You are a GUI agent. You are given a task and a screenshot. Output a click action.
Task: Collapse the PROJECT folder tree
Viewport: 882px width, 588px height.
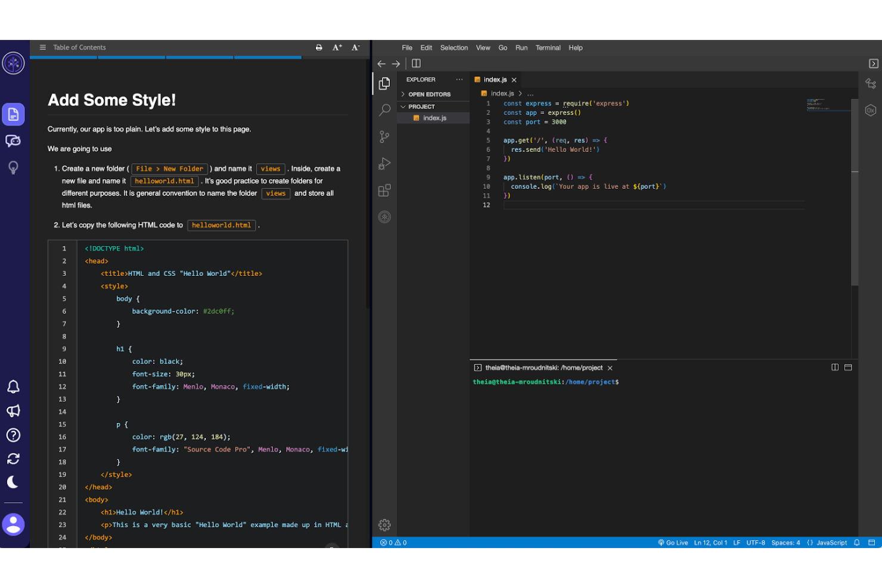[x=405, y=106]
